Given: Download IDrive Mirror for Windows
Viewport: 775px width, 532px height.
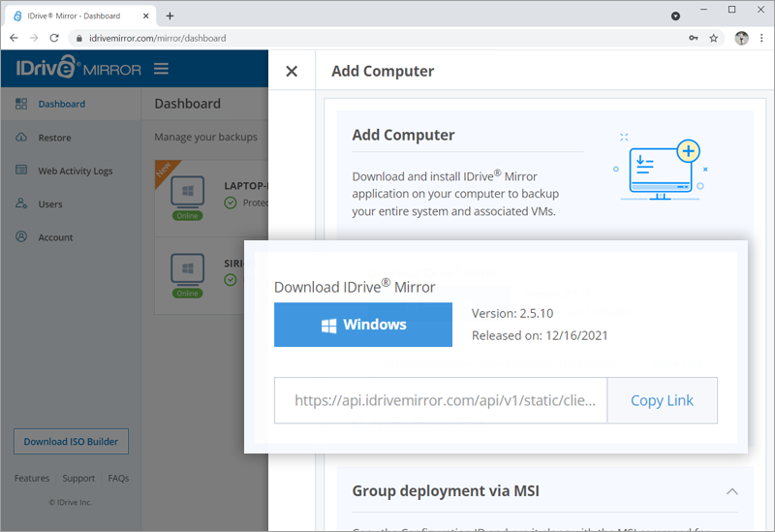Looking at the screenshot, I should click(x=363, y=325).
